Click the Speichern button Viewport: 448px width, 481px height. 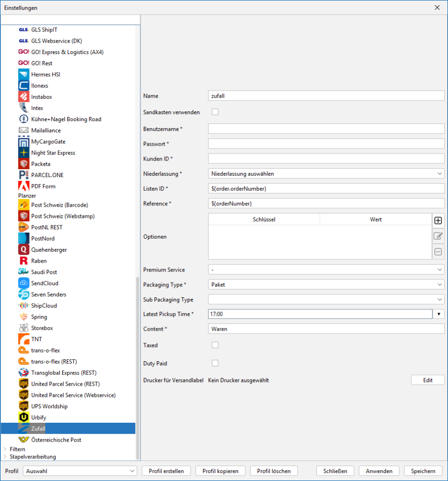point(423,471)
